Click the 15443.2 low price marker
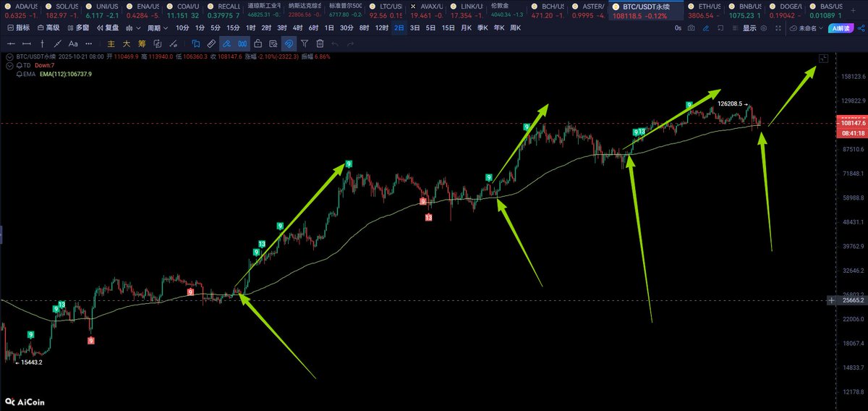 pos(29,362)
